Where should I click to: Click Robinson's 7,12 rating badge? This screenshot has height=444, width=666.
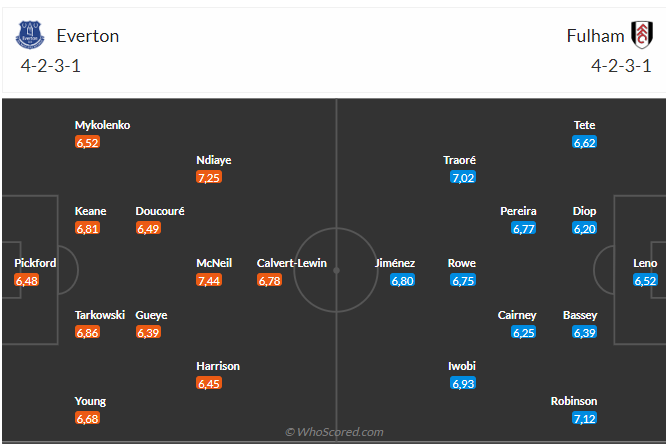tap(585, 419)
